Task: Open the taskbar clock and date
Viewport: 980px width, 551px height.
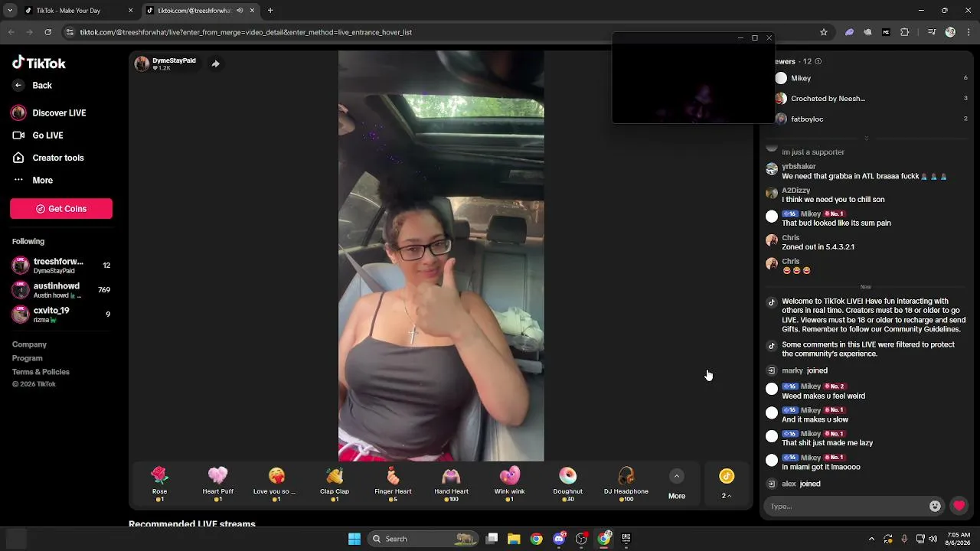Action: click(959, 539)
